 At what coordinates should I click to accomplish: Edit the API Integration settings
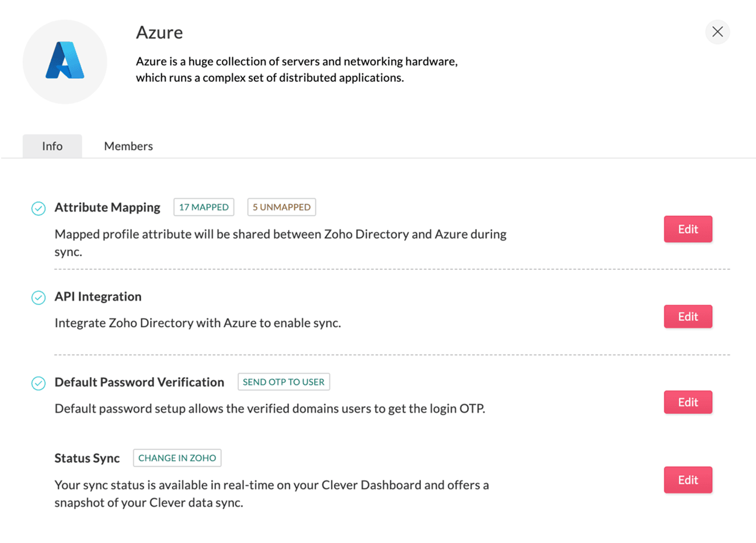(688, 316)
